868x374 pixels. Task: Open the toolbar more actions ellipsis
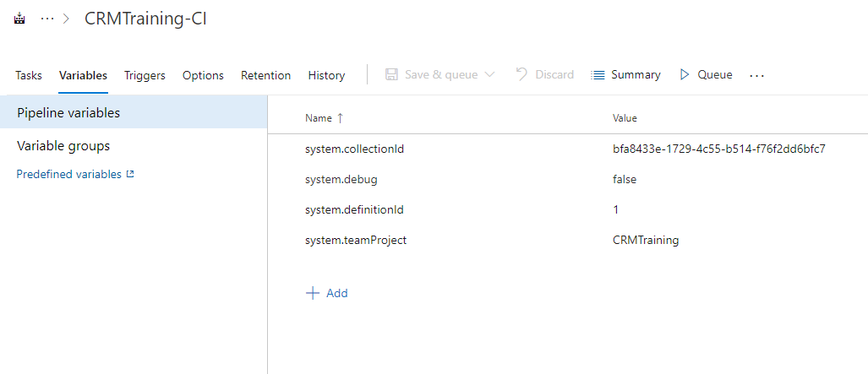point(756,76)
